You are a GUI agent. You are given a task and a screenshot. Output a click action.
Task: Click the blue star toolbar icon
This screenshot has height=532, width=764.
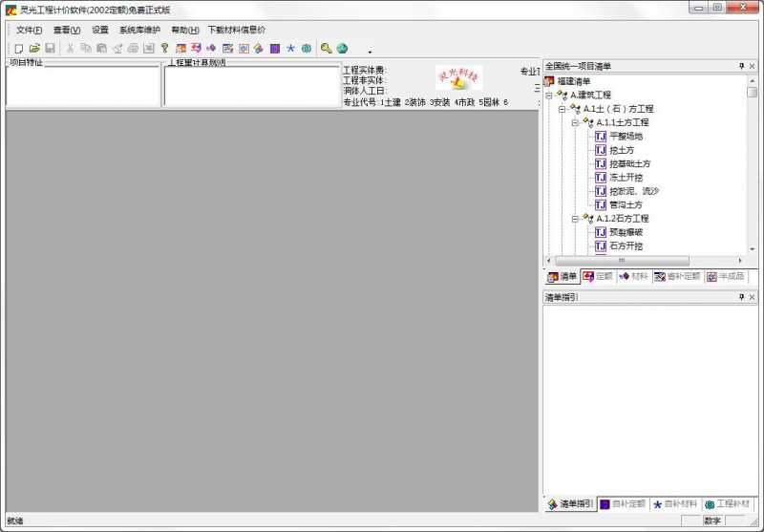290,48
